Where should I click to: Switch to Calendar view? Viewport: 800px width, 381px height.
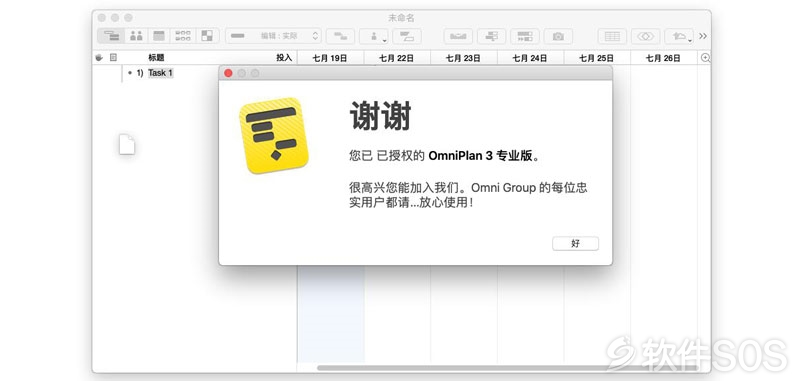click(159, 36)
